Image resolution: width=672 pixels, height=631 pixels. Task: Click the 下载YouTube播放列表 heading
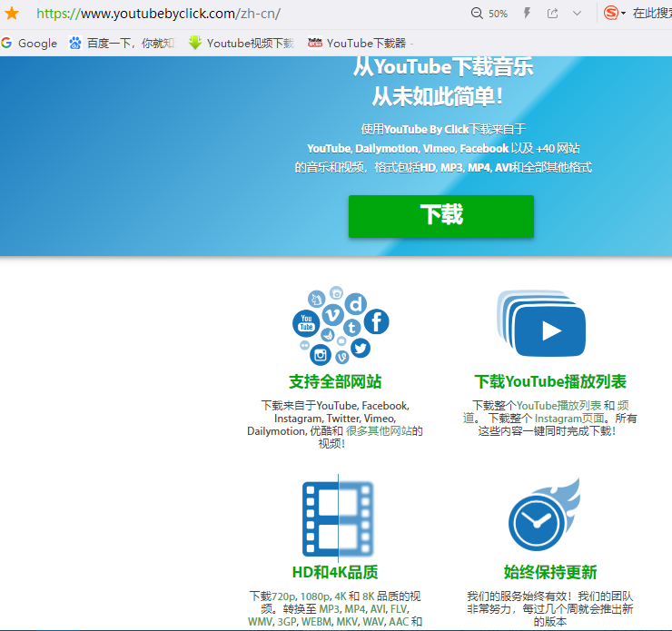[550, 381]
